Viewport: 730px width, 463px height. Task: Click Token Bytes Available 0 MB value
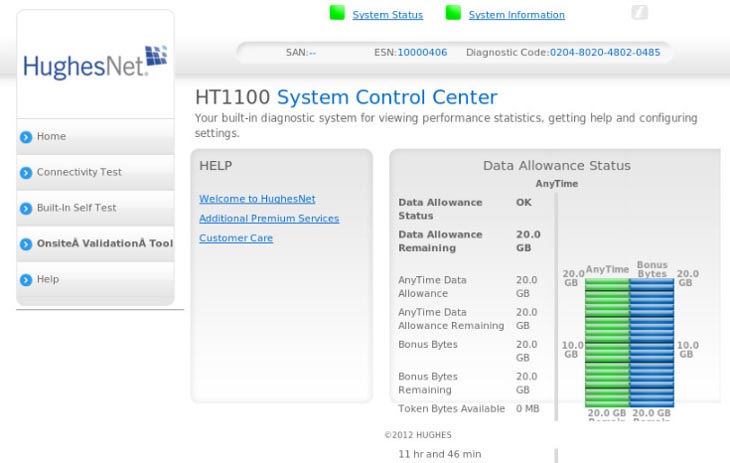click(x=527, y=409)
